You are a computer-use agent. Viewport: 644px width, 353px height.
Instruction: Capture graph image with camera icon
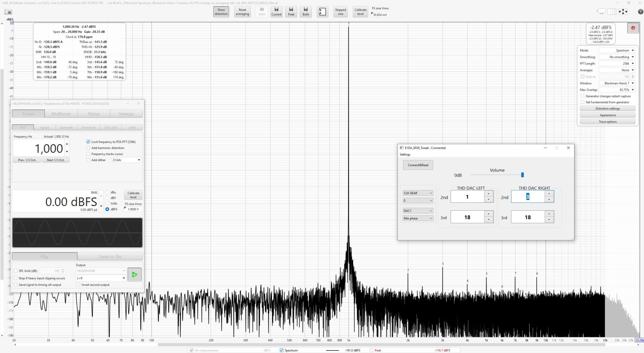(x=8, y=12)
